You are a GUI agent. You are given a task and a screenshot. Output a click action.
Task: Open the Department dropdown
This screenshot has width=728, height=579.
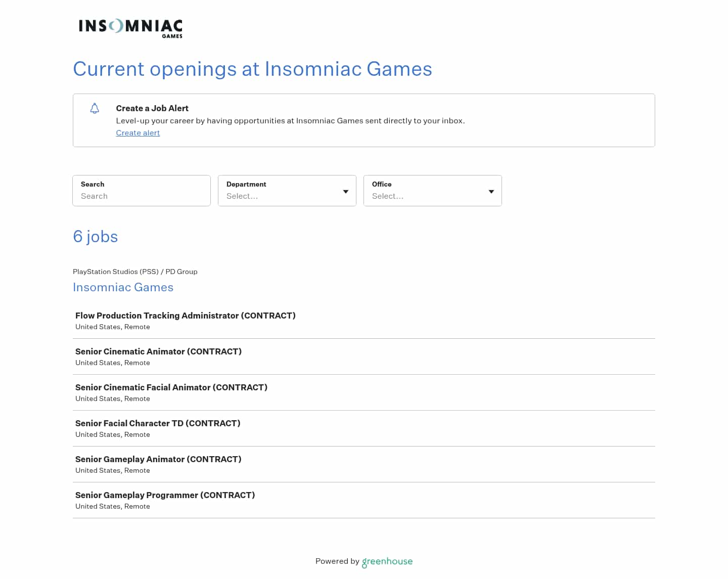[287, 191]
